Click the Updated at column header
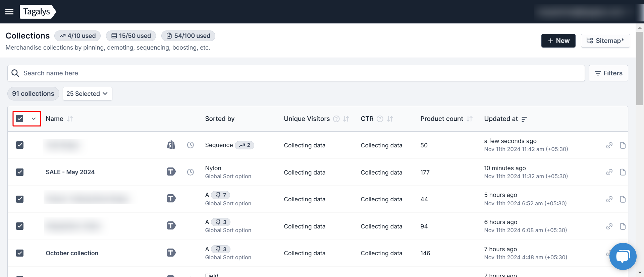 pos(501,119)
